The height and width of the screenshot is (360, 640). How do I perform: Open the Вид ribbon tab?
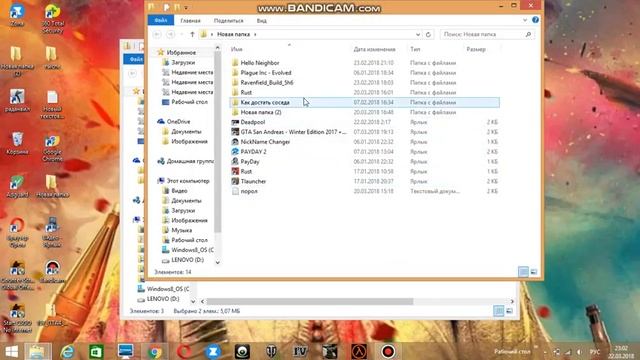click(262, 20)
